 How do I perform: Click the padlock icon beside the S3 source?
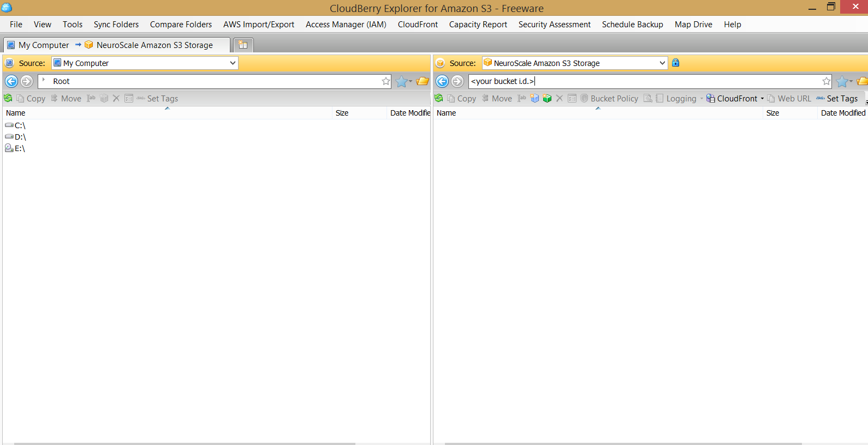676,63
